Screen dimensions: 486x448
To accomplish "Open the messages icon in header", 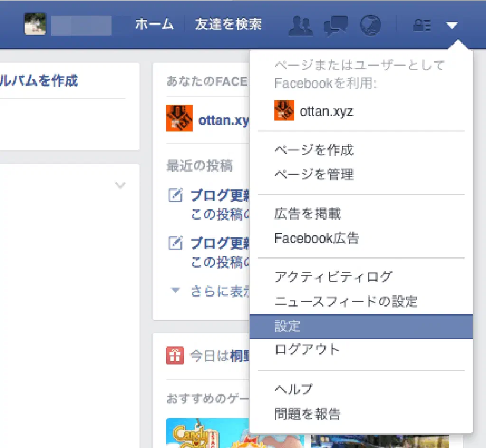I will [336, 25].
